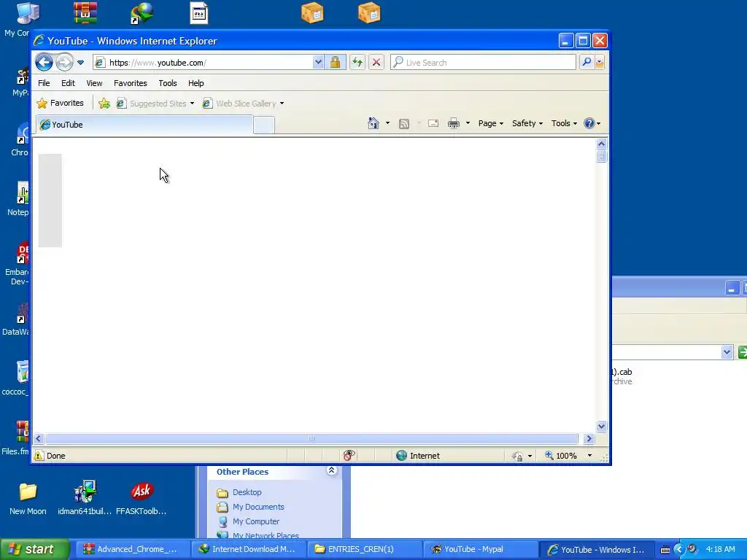The width and height of the screenshot is (747, 560).
Task: Click the Forward navigation arrow
Action: click(x=64, y=63)
